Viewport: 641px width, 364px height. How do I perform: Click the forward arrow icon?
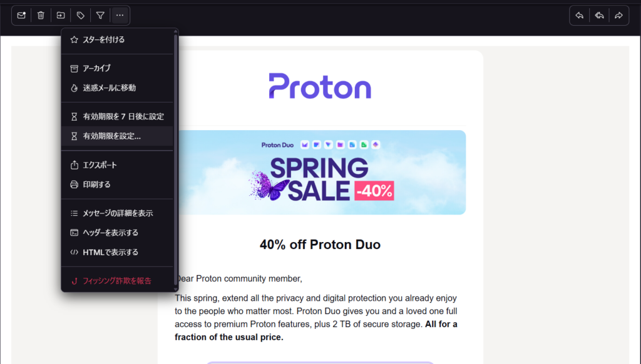[x=618, y=15]
